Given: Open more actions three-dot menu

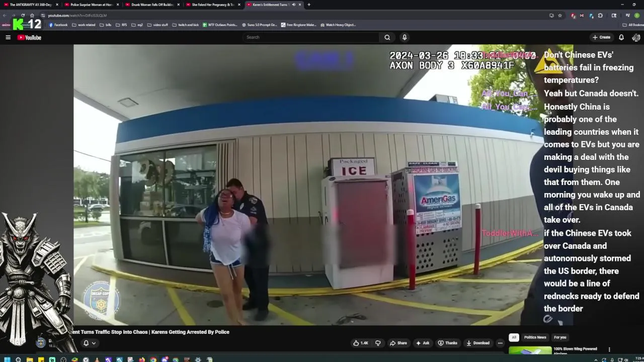Looking at the screenshot, I should coord(500,343).
